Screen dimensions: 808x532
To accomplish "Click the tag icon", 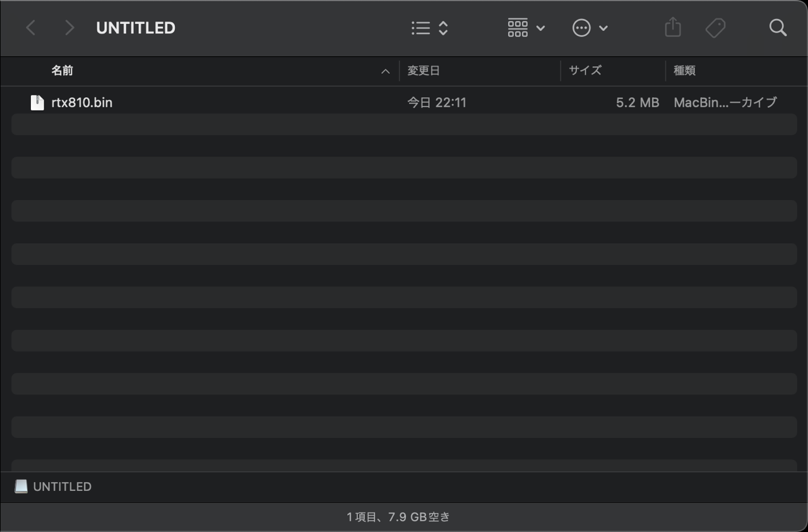I will pyautogui.click(x=715, y=28).
